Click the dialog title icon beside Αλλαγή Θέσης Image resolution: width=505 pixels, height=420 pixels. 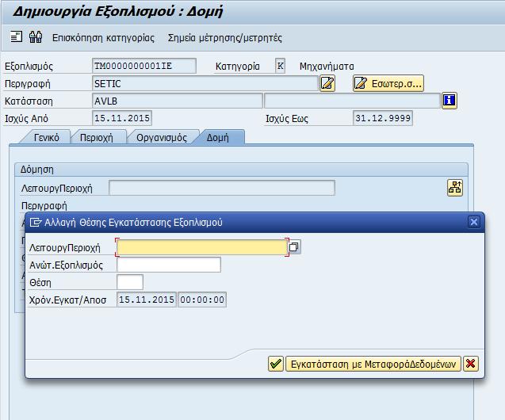(x=36, y=222)
